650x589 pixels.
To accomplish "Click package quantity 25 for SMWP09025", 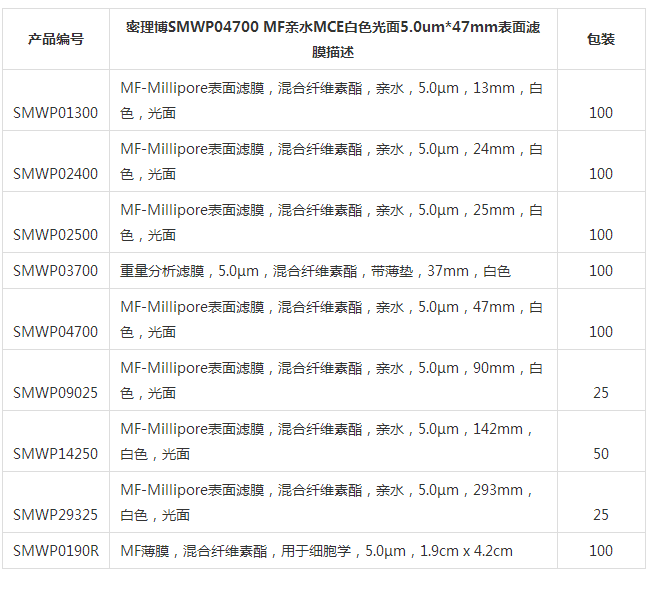I will (x=601, y=393).
